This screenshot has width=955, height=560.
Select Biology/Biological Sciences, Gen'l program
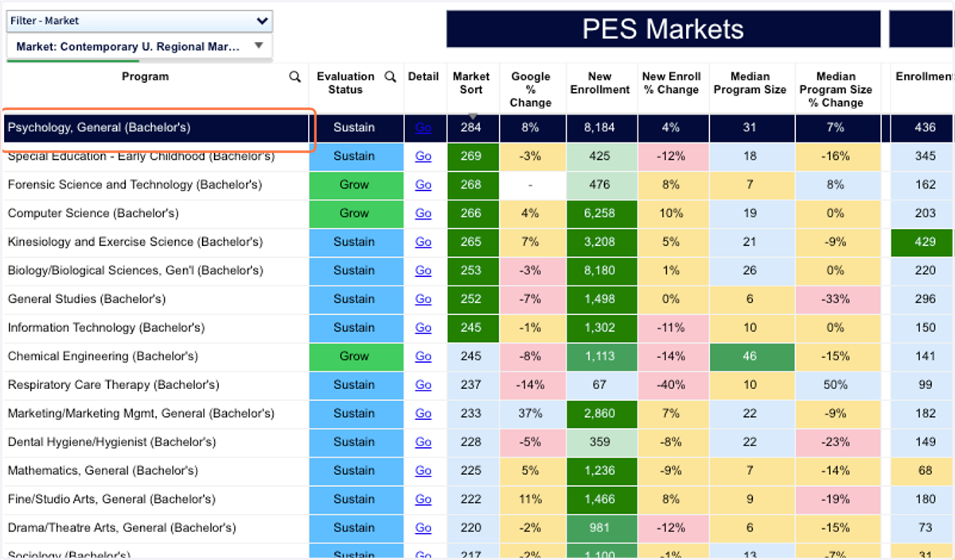point(135,270)
